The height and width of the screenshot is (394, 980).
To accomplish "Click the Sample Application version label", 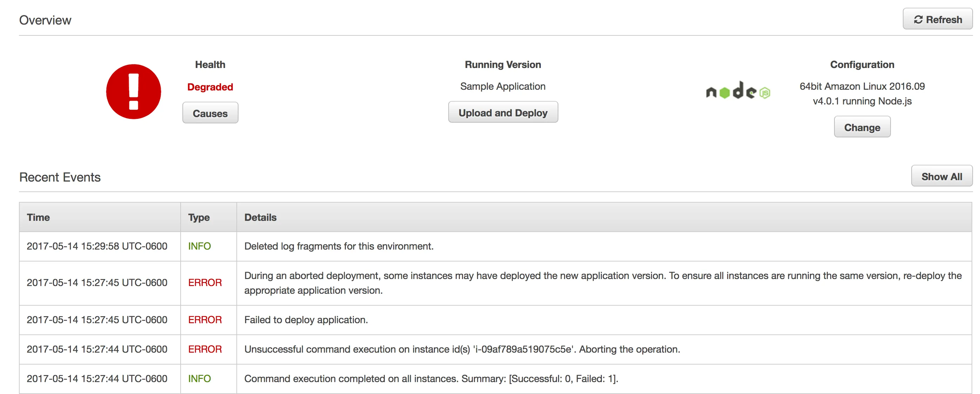I will click(x=503, y=86).
